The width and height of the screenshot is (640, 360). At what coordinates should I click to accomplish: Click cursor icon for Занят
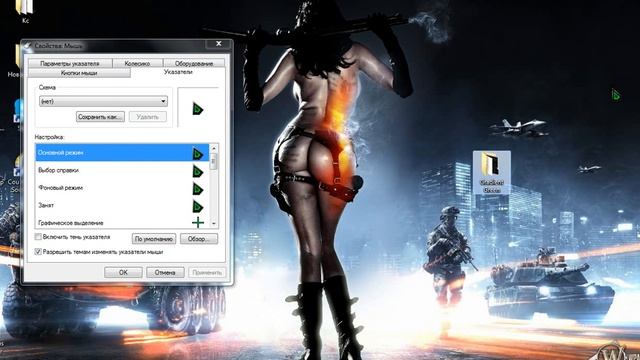pyautogui.click(x=198, y=207)
